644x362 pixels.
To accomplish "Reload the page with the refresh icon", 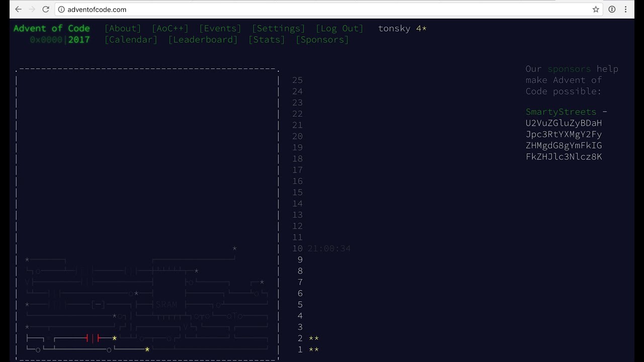I will pos(46,9).
